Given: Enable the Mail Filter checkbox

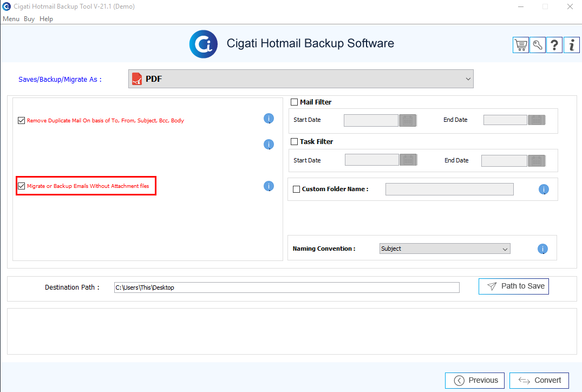Looking at the screenshot, I should click(x=295, y=102).
